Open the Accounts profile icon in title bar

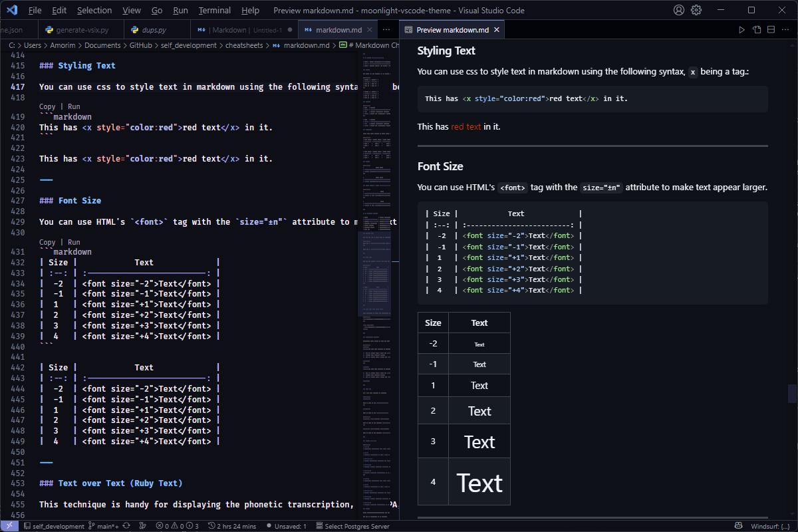coord(679,10)
